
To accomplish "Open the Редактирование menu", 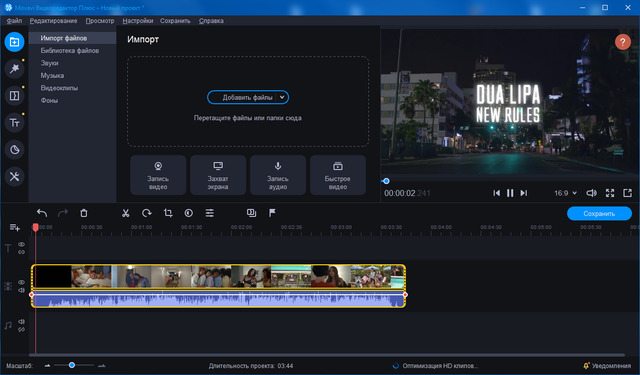I will point(53,21).
